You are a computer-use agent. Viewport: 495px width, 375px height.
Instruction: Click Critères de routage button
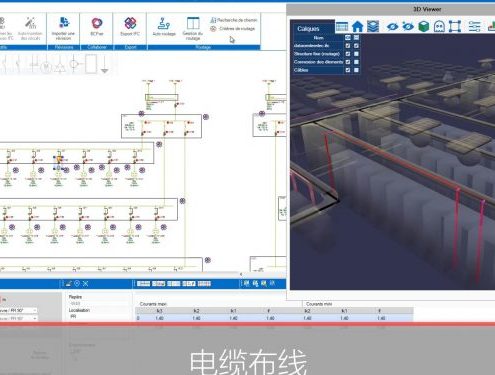[x=233, y=29]
